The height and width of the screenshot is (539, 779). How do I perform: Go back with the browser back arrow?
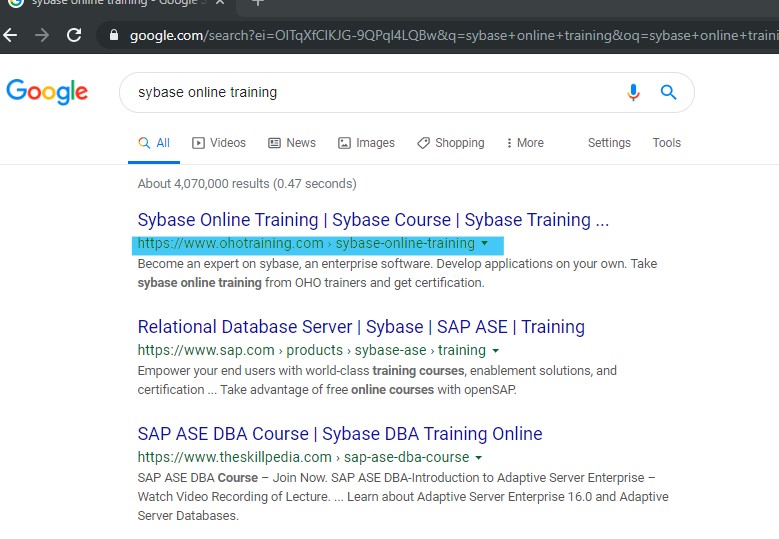coord(10,35)
